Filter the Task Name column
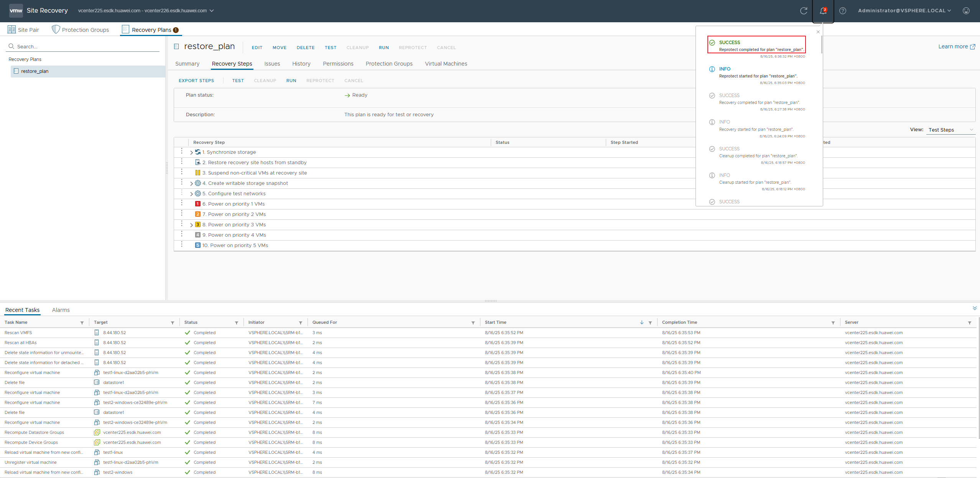 (82, 323)
